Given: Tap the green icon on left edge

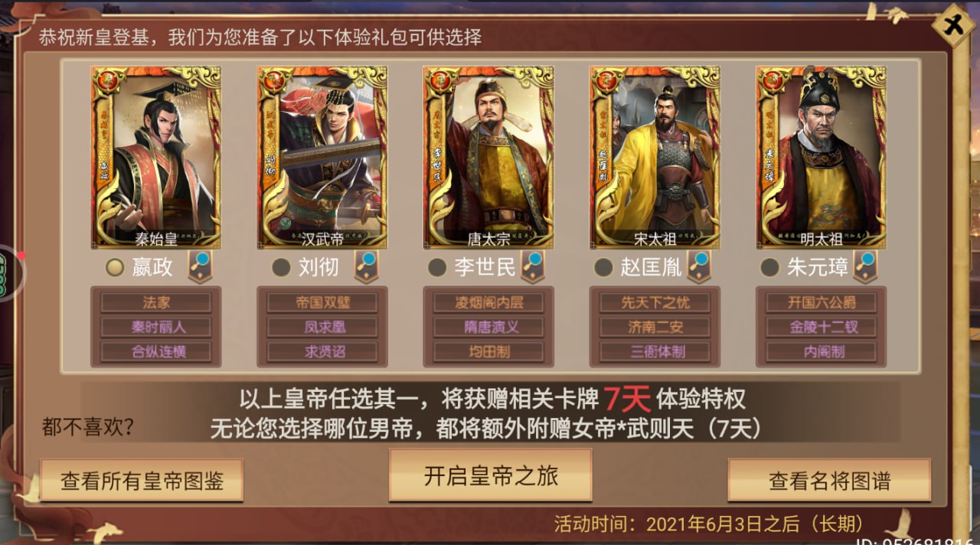Looking at the screenshot, I should coord(9,273).
